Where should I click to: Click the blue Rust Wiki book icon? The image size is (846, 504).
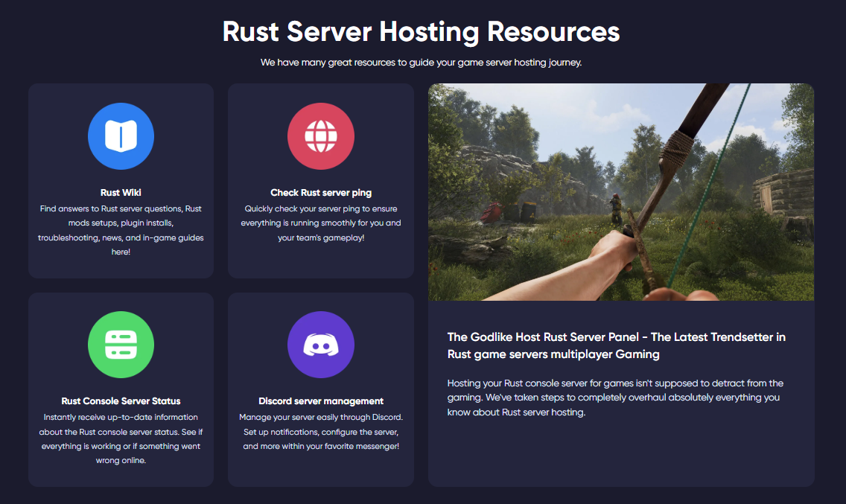coord(121,136)
